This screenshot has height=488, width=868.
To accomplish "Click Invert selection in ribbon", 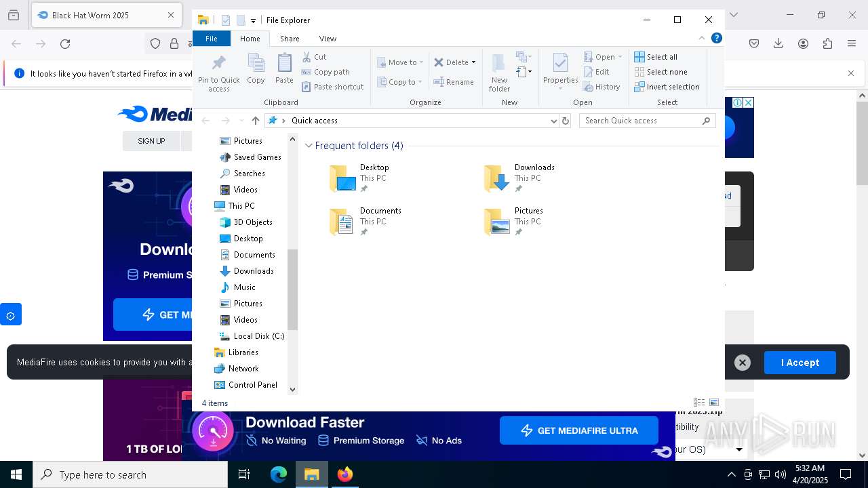I will pyautogui.click(x=667, y=87).
